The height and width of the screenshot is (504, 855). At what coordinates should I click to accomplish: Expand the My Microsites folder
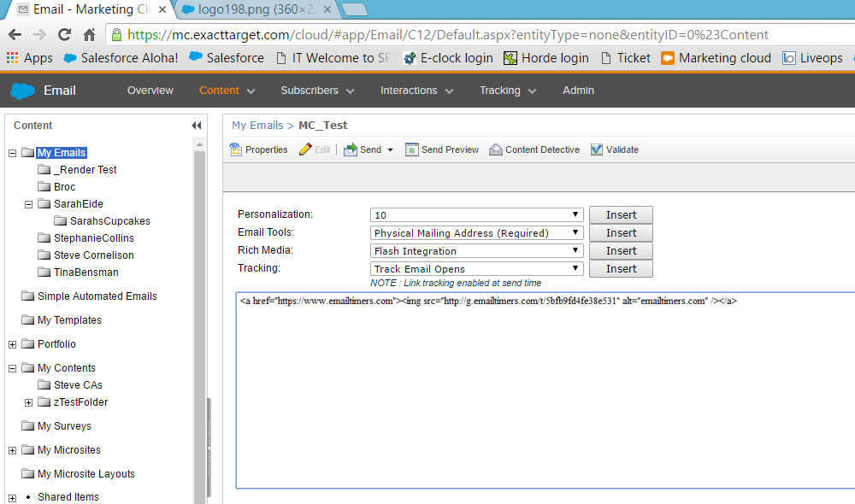tap(13, 450)
